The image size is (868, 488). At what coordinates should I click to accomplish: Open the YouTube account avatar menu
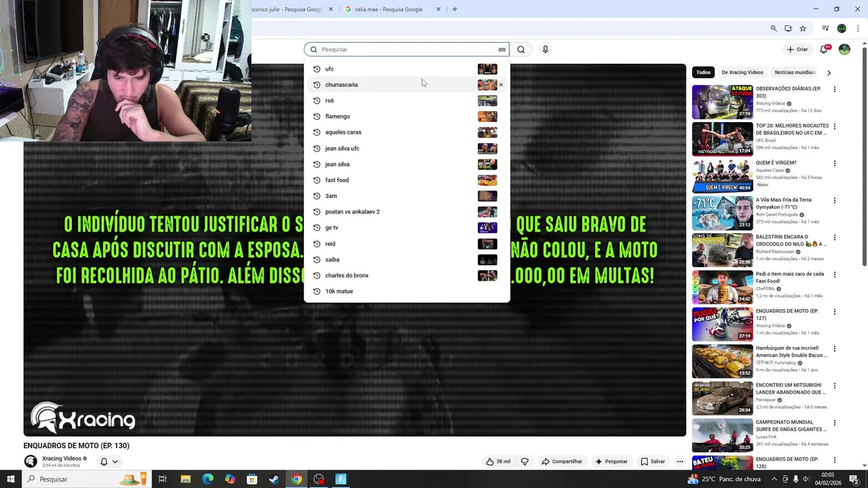pos(844,49)
